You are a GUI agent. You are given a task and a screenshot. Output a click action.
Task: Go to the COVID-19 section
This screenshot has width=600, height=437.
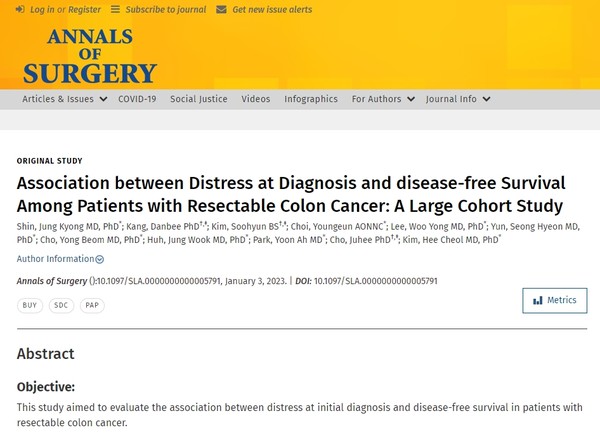pos(137,99)
